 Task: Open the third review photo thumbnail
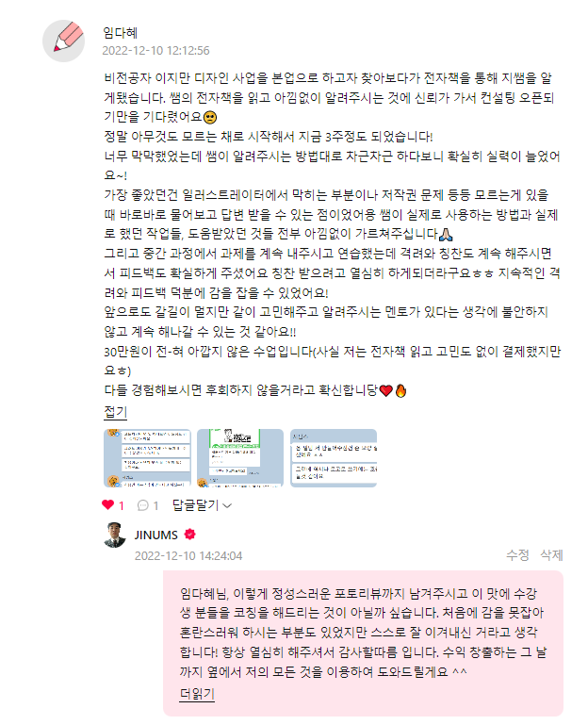(x=334, y=458)
